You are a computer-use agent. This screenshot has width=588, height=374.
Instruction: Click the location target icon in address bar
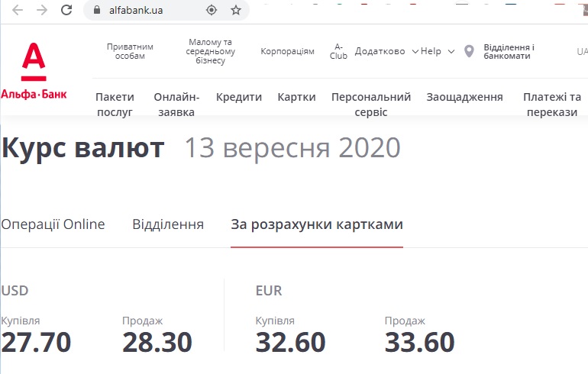tap(212, 10)
